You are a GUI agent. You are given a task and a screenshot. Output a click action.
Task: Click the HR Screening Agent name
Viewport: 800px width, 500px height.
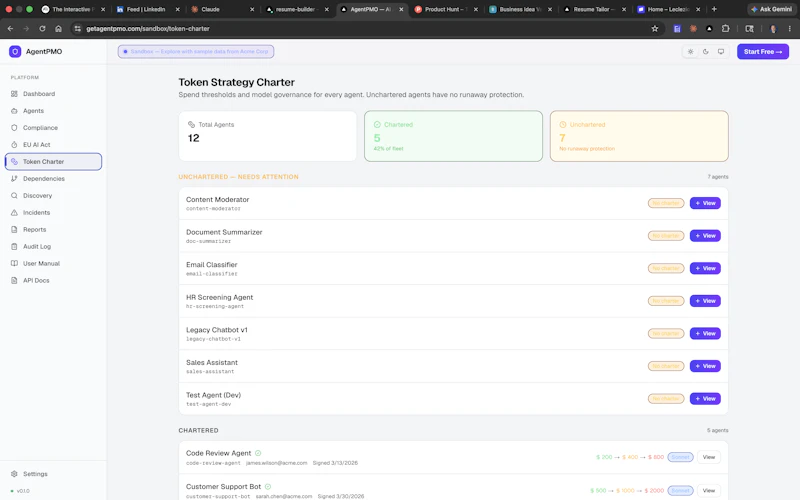point(219,297)
